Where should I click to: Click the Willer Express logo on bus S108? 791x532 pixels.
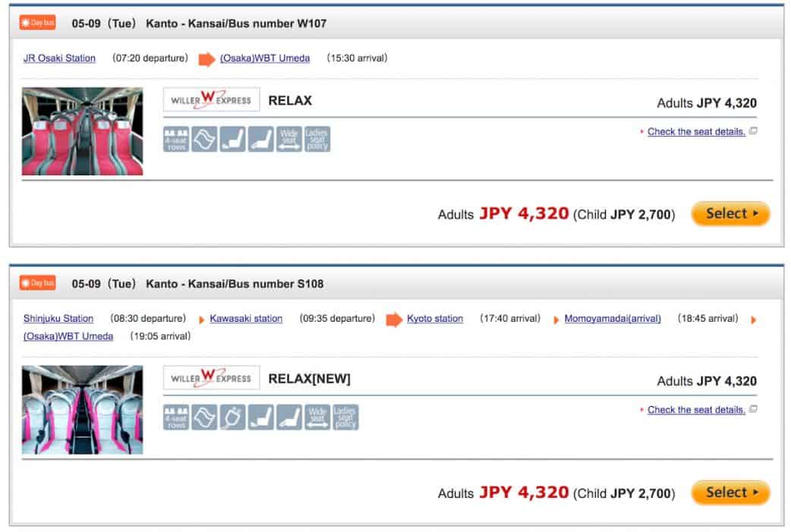[211, 378]
